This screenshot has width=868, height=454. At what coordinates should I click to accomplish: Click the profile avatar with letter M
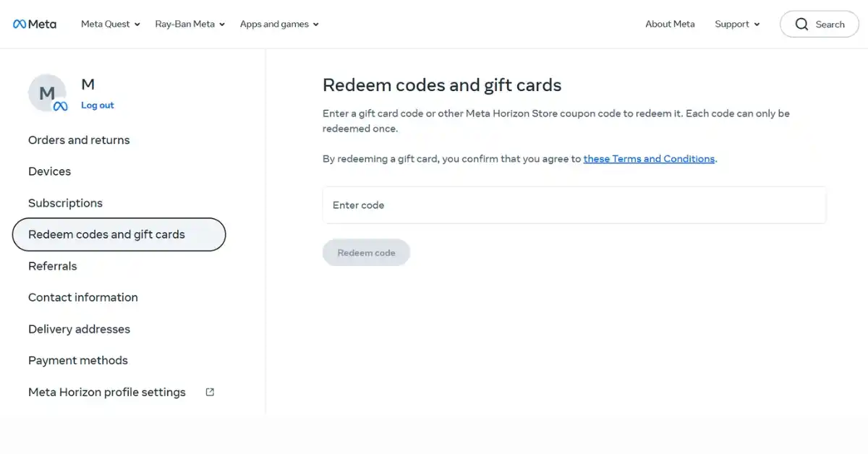tap(47, 93)
